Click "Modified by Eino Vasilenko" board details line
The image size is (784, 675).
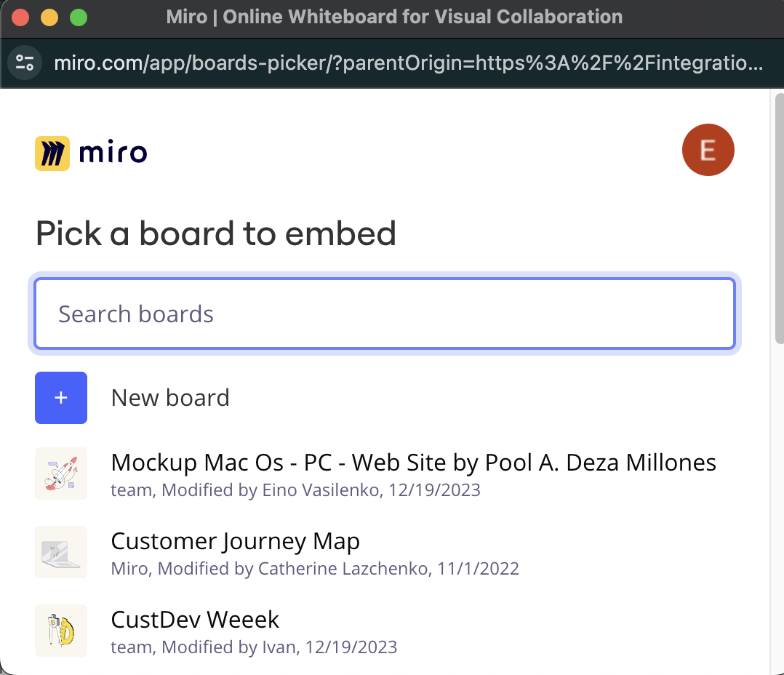(295, 490)
